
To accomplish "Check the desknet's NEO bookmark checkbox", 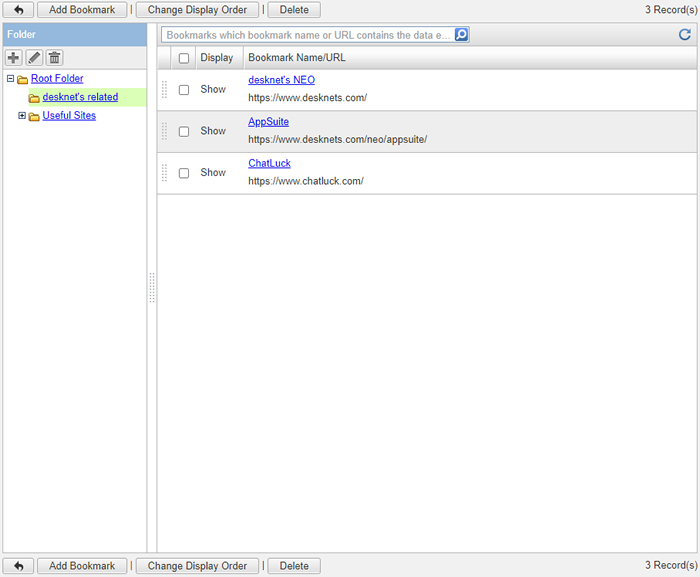I will tap(184, 90).
